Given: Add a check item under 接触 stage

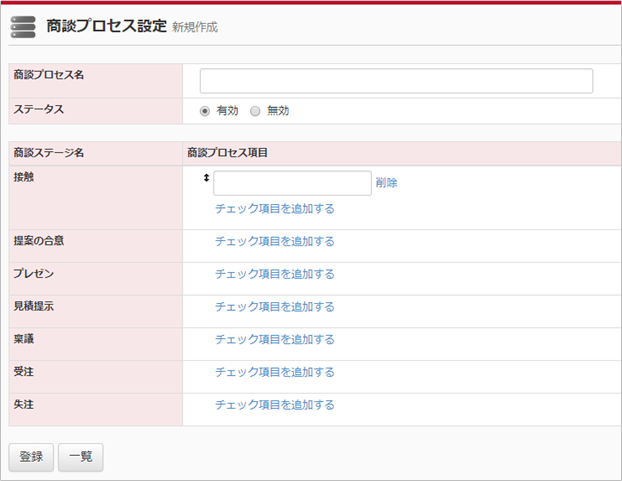Looking at the screenshot, I should pos(275,209).
